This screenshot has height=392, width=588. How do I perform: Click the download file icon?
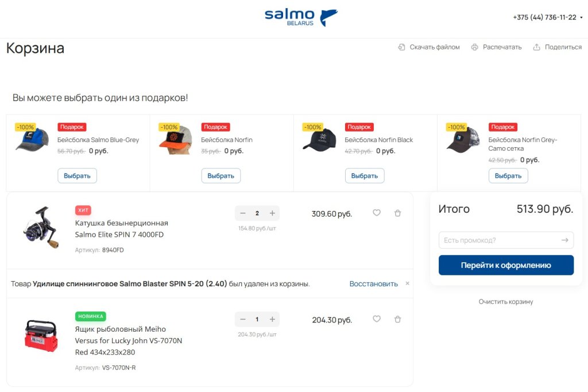(x=402, y=47)
